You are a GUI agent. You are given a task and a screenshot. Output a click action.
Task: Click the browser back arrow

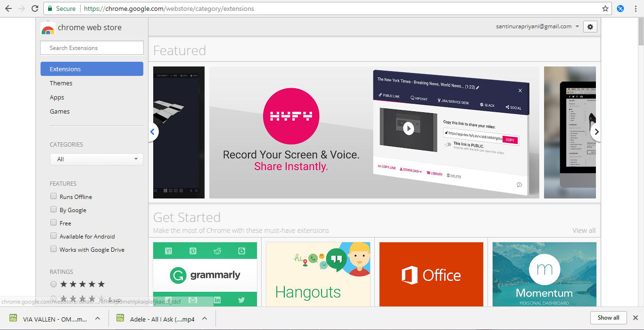(8, 8)
